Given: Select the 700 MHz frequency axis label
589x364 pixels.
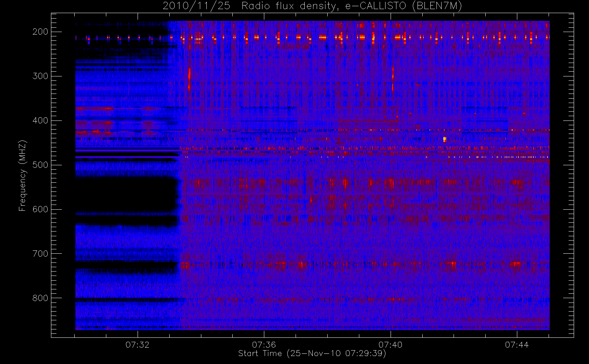Looking at the screenshot, I should pyautogui.click(x=40, y=254).
